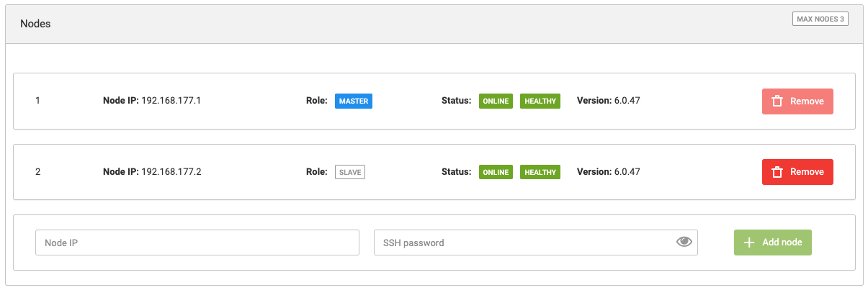Show the SSH password with eye icon
Viewport: 868px width, 290px height.
point(684,242)
